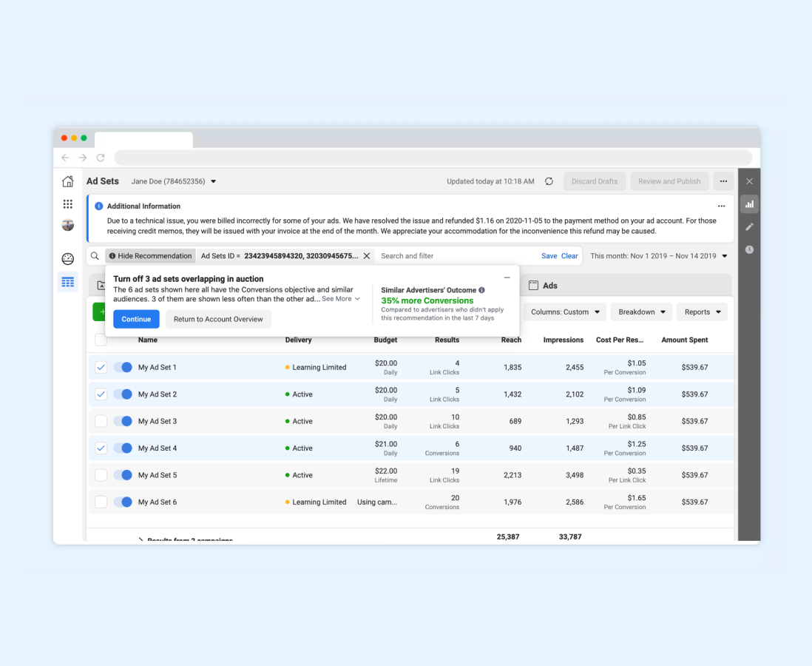The height and width of the screenshot is (666, 812).
Task: Expand the Breakdown dropdown
Action: [641, 312]
